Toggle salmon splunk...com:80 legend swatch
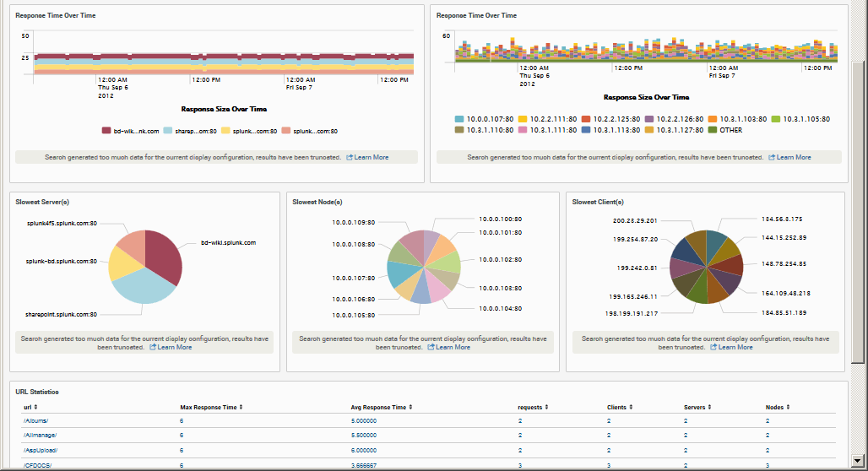Viewport: 868px width, 471px height. click(x=285, y=131)
